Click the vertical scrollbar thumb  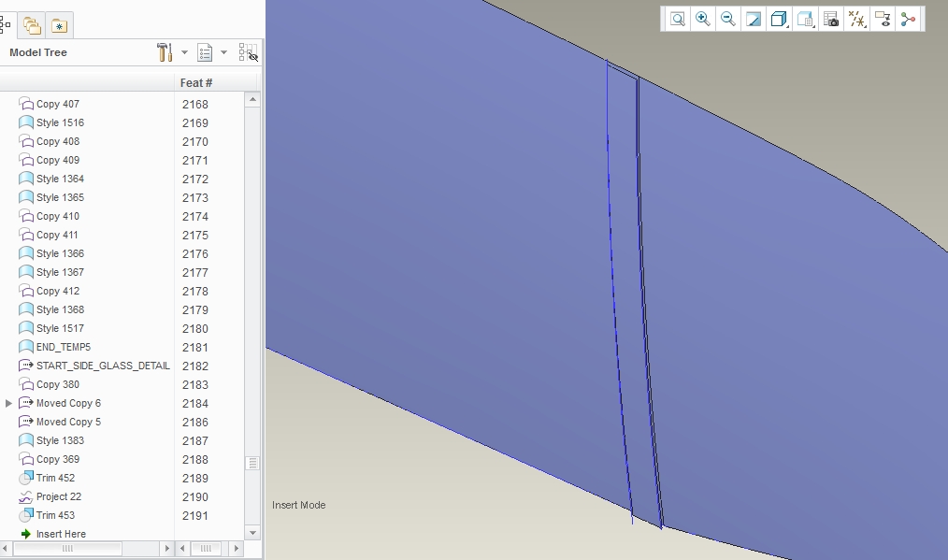click(x=252, y=464)
